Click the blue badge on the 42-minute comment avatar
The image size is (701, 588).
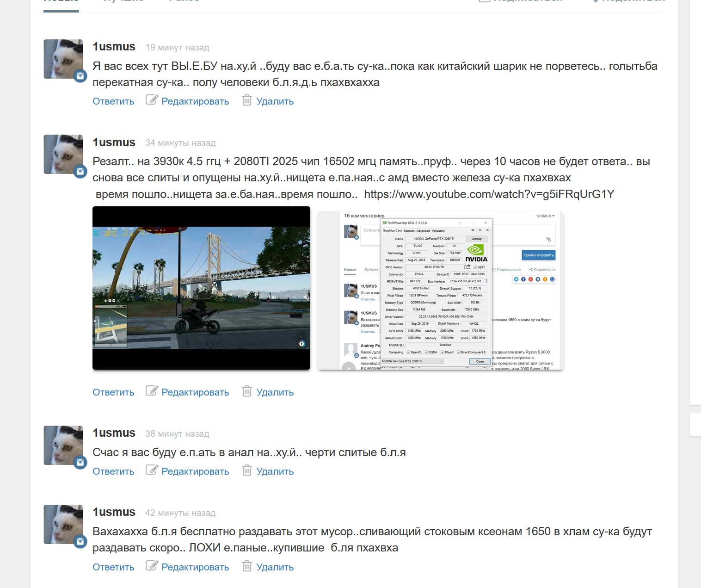coord(80,541)
